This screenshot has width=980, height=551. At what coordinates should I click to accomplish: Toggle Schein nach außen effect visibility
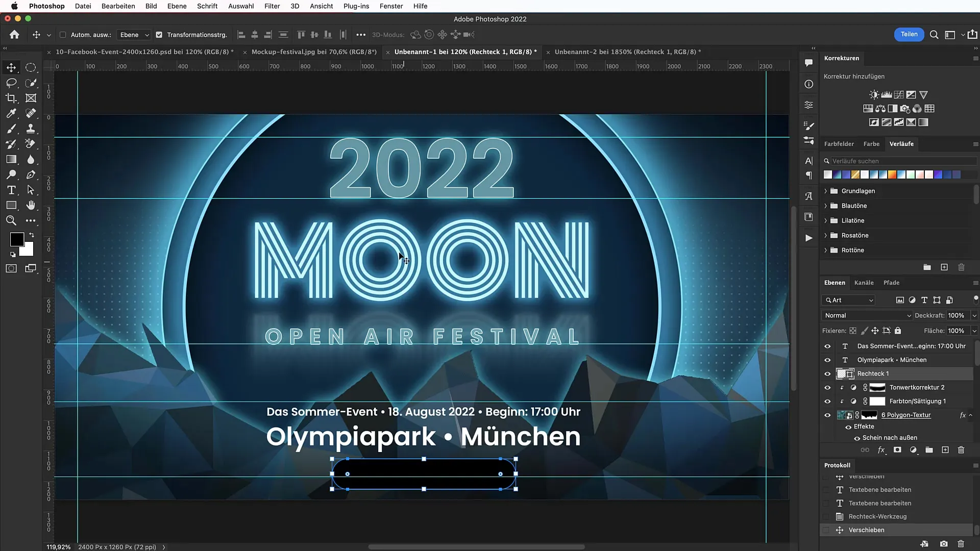click(857, 438)
